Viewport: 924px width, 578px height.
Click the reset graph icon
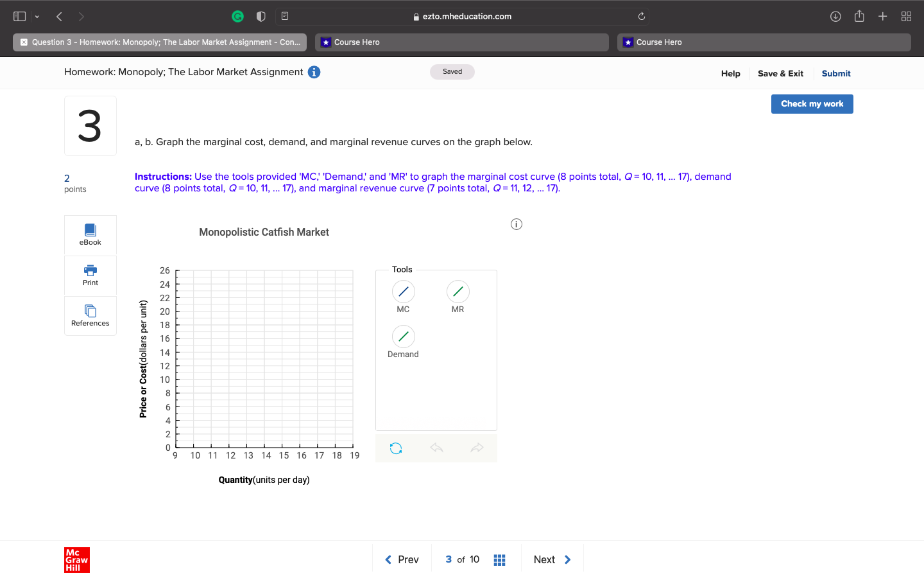coord(396,448)
